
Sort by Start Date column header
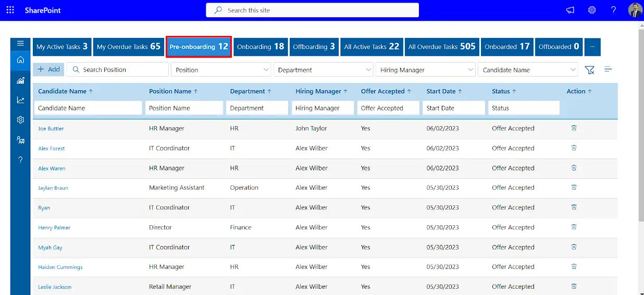441,91
